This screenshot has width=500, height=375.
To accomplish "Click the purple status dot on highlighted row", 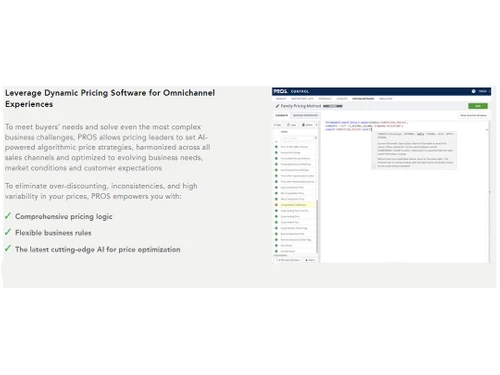I will coord(276,205).
